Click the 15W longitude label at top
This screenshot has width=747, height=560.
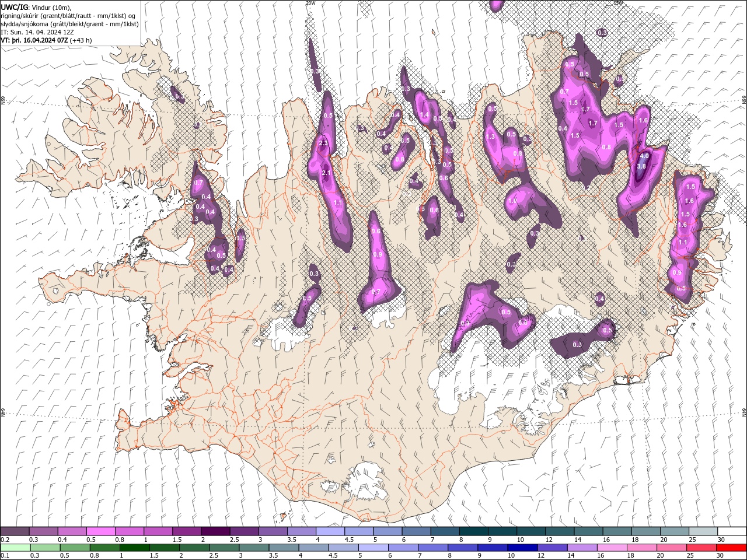tap(618, 3)
